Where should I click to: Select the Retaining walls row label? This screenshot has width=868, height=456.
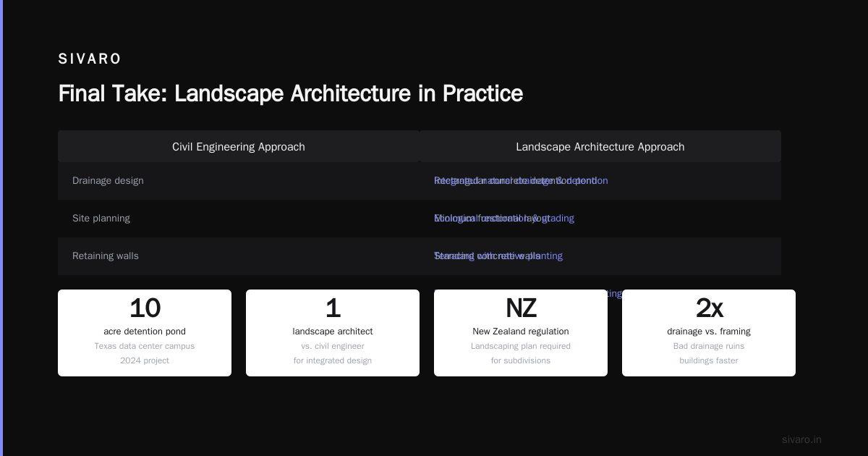tap(106, 256)
